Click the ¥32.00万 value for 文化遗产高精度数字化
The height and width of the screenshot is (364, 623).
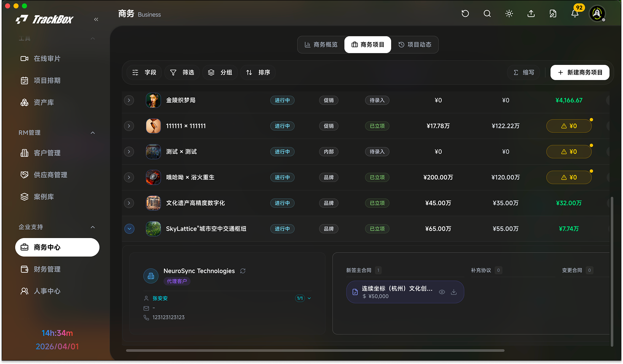[569, 203]
